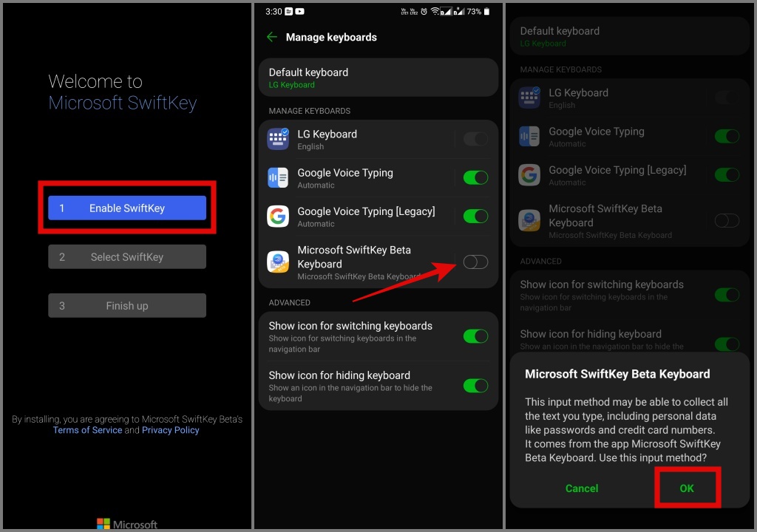757x532 pixels.
Task: Toggle Show icon for switching keyboards, middle screen
Action: click(x=475, y=336)
